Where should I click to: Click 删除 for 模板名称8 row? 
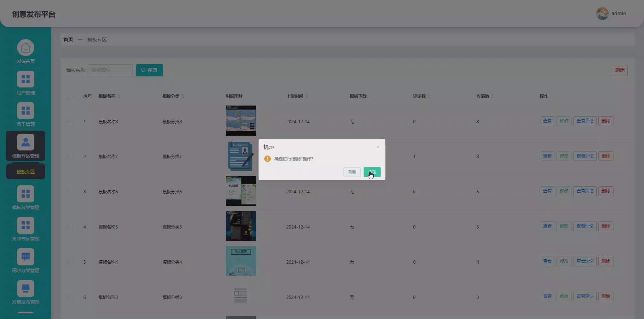click(x=605, y=121)
